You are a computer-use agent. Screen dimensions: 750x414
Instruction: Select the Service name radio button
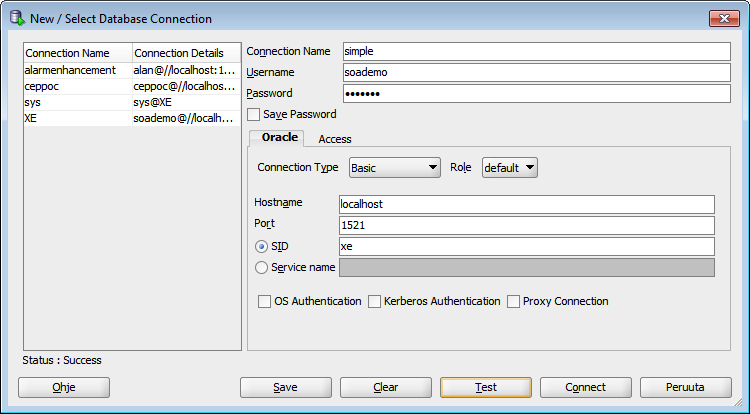[x=261, y=267]
